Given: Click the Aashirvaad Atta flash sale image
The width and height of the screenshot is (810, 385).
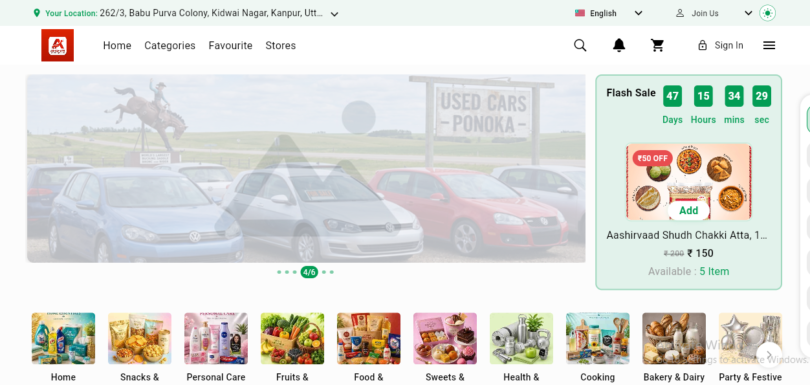Looking at the screenshot, I should coord(689,182).
